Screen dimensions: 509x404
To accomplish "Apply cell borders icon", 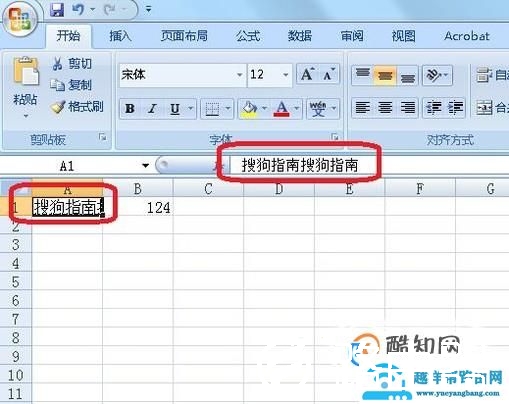I will (x=212, y=109).
